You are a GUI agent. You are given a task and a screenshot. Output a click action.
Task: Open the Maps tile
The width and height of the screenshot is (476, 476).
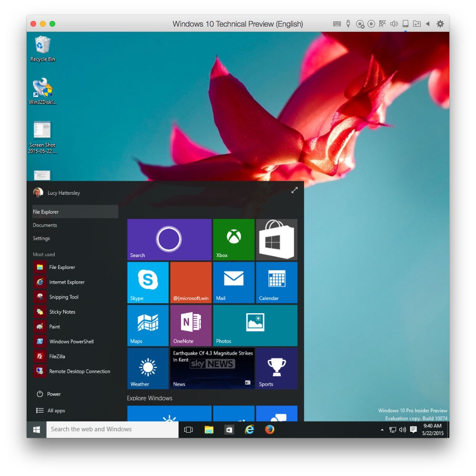point(148,326)
